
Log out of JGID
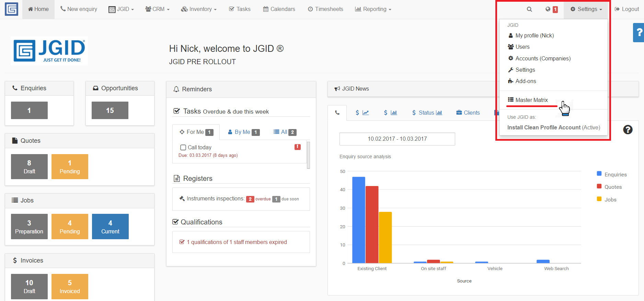coord(626,9)
